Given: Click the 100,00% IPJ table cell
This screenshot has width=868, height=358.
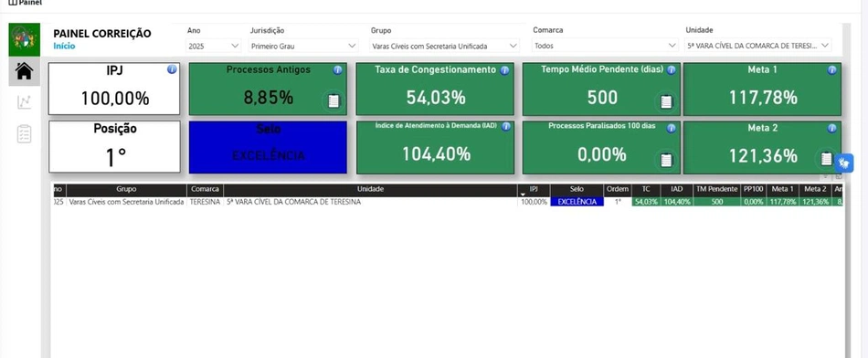Looking at the screenshot, I should 534,202.
